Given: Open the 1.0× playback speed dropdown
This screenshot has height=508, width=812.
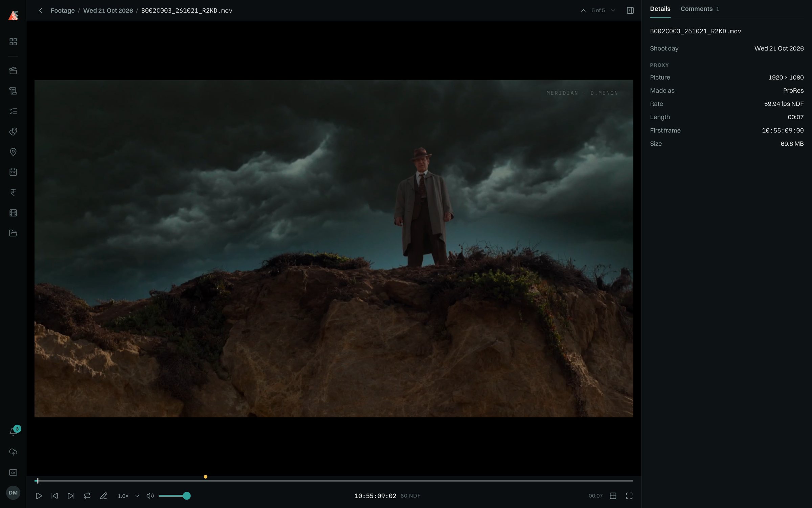Looking at the screenshot, I should [x=129, y=496].
